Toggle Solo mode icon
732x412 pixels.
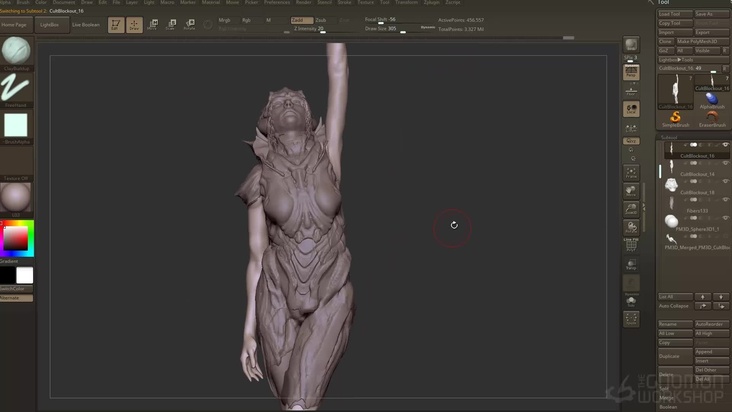(x=631, y=301)
